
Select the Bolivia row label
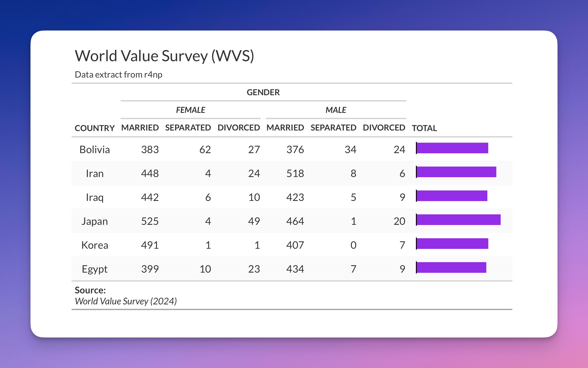coord(95,149)
